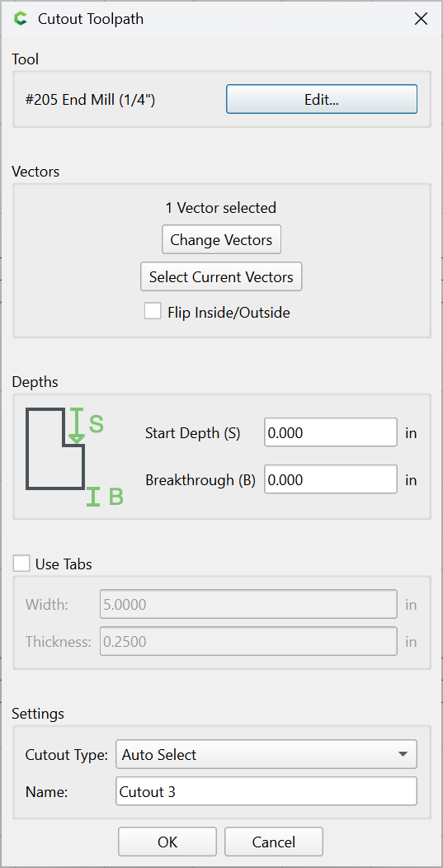The width and height of the screenshot is (443, 868).
Task: Click Edit to change the tool
Action: click(322, 99)
